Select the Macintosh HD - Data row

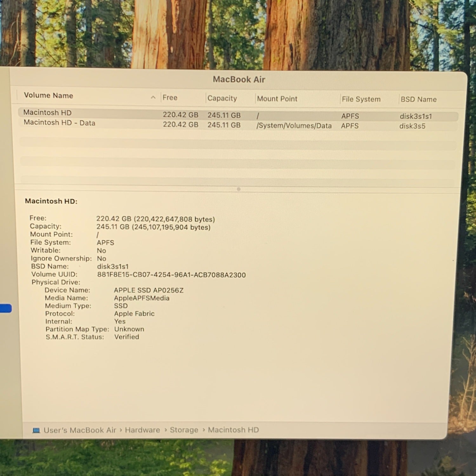pos(59,123)
